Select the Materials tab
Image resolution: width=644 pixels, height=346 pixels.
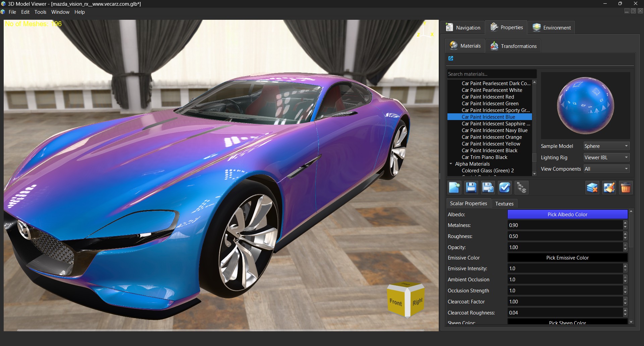click(465, 46)
